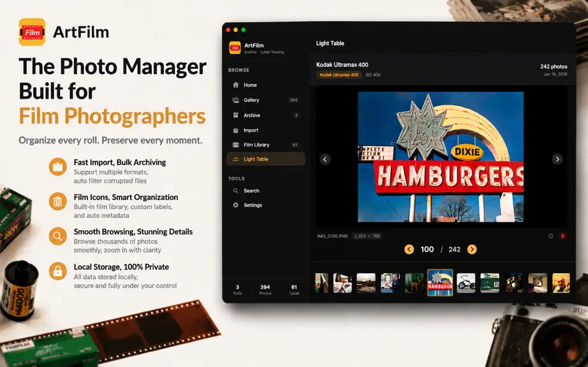Select the close-up portrait thumbnail

(561, 283)
